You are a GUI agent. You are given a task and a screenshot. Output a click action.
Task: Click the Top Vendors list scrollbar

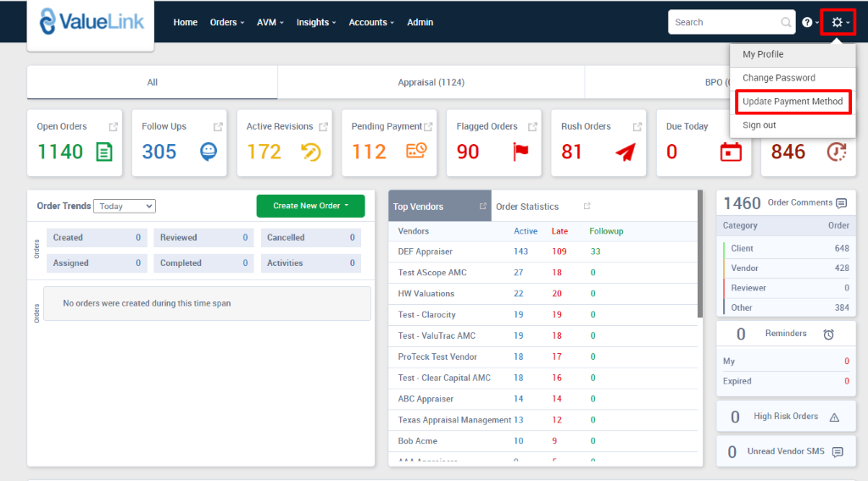click(x=699, y=254)
